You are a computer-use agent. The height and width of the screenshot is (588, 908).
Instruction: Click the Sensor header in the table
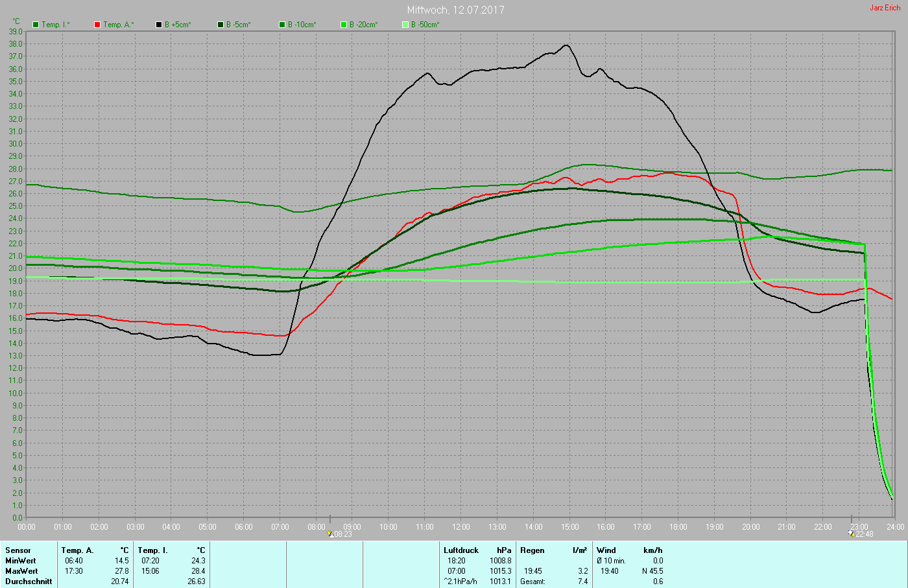(x=18, y=550)
